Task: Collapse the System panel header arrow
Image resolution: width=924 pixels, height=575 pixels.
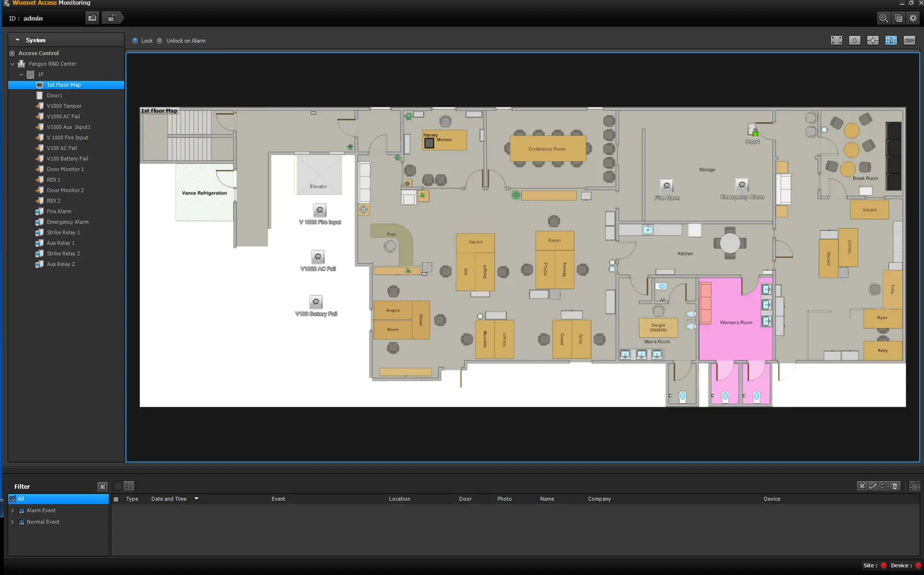Action: (x=18, y=40)
